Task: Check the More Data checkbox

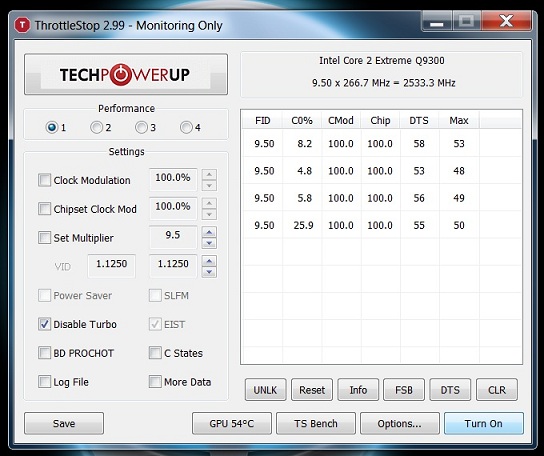Action: 155,382
